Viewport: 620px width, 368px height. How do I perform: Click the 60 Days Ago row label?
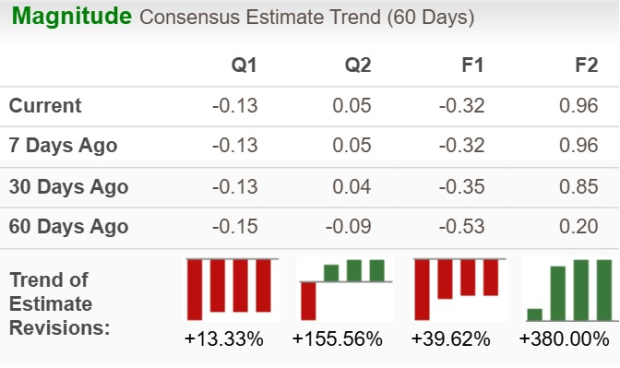click(x=69, y=226)
